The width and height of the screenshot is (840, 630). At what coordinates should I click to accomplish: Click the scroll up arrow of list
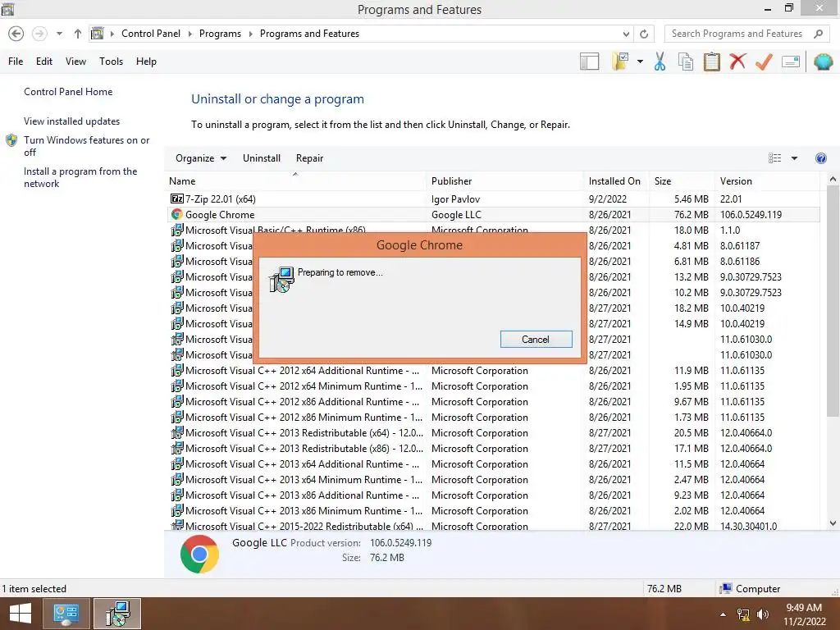[x=833, y=180]
